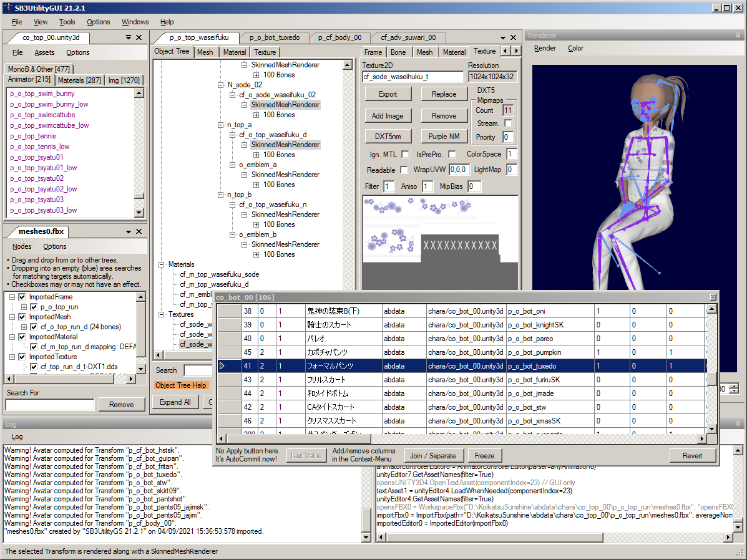Open dropdown arrow of co_top_00.unity3d panel
This screenshot has width=747, height=560.
coord(128,37)
